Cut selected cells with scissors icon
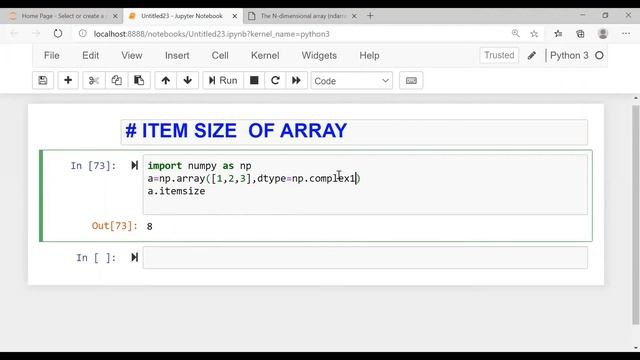640x360 pixels. [x=94, y=80]
